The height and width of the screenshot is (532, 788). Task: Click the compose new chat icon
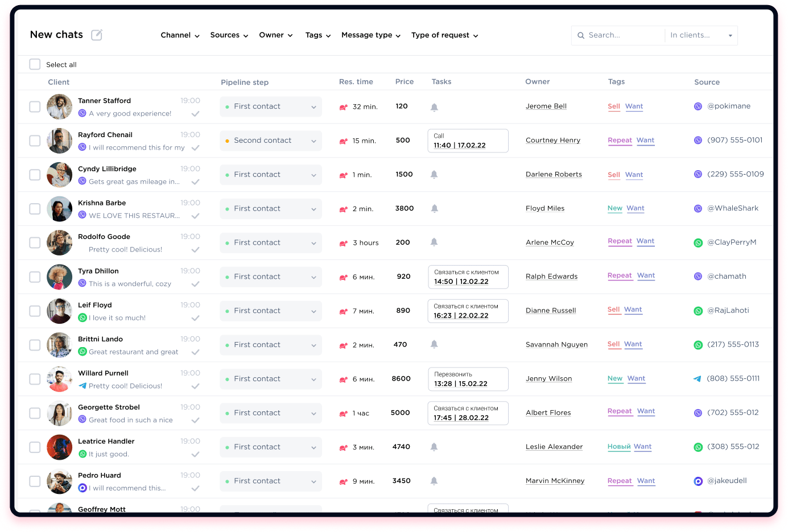pyautogui.click(x=97, y=35)
